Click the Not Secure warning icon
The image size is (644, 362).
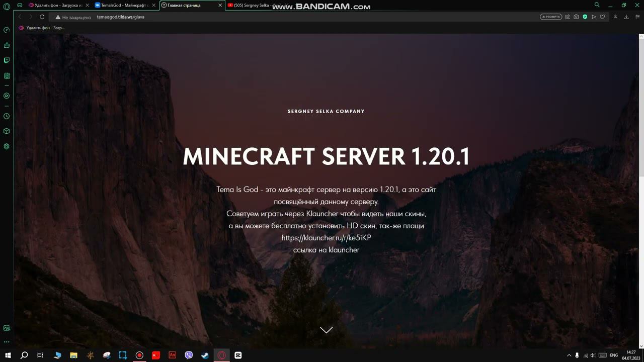(58, 17)
